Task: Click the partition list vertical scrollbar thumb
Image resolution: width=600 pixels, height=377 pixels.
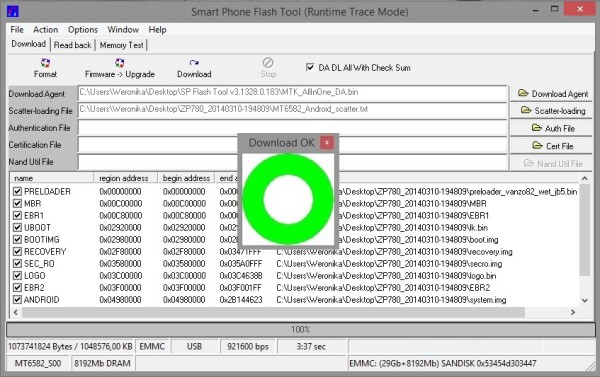Action: (x=584, y=230)
